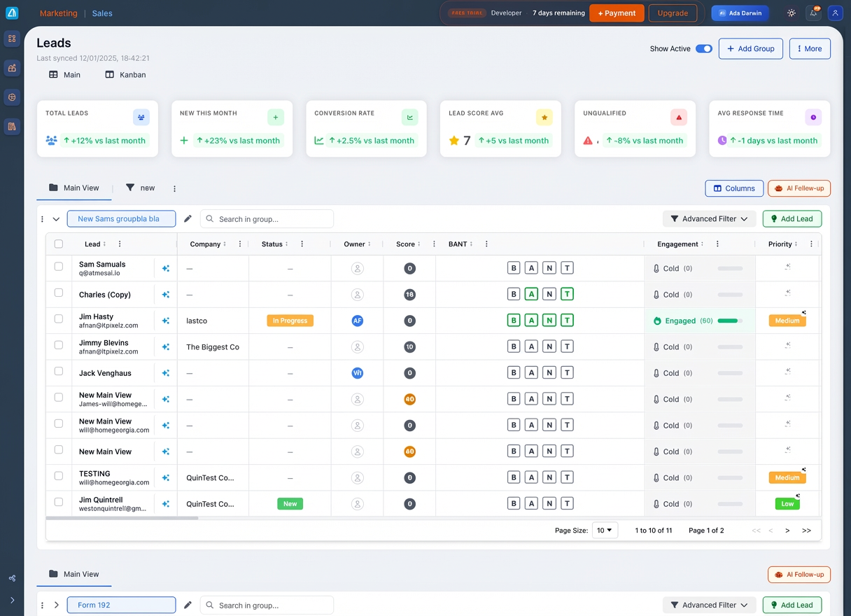Click the notification bell icon

(x=813, y=13)
